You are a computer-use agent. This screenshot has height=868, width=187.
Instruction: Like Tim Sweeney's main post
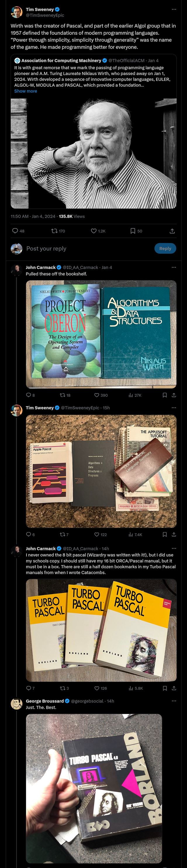[94, 231]
